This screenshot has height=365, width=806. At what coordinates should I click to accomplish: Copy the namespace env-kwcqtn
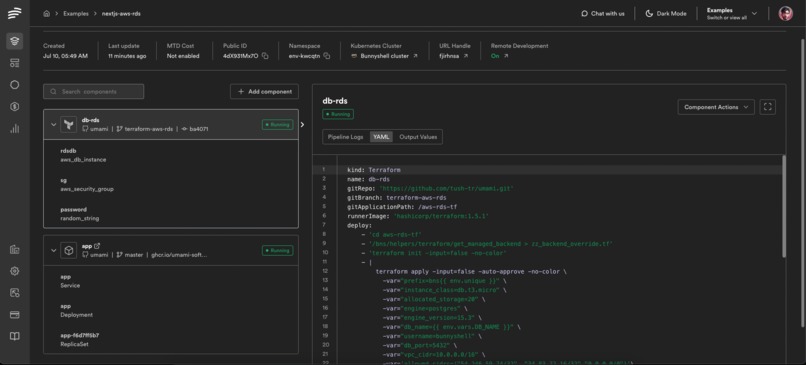(326, 56)
